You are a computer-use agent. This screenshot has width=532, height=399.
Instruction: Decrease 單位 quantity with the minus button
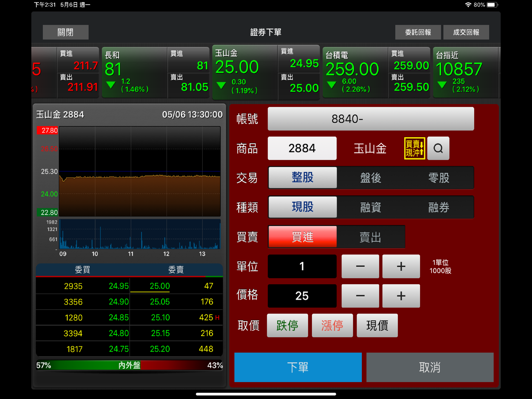point(360,266)
